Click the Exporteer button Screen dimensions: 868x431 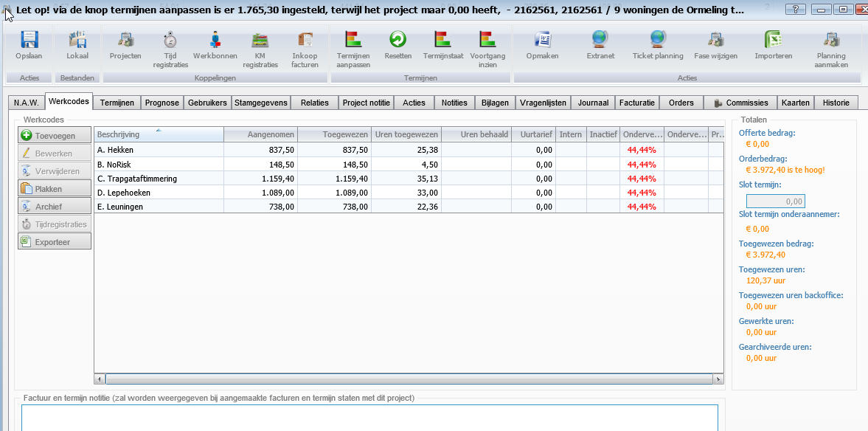(55, 242)
